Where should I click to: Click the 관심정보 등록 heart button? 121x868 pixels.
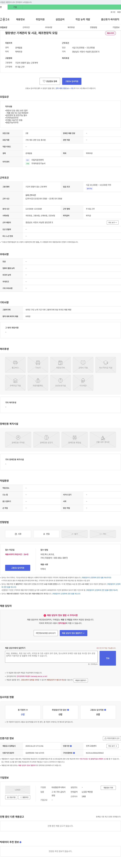[50, 81]
